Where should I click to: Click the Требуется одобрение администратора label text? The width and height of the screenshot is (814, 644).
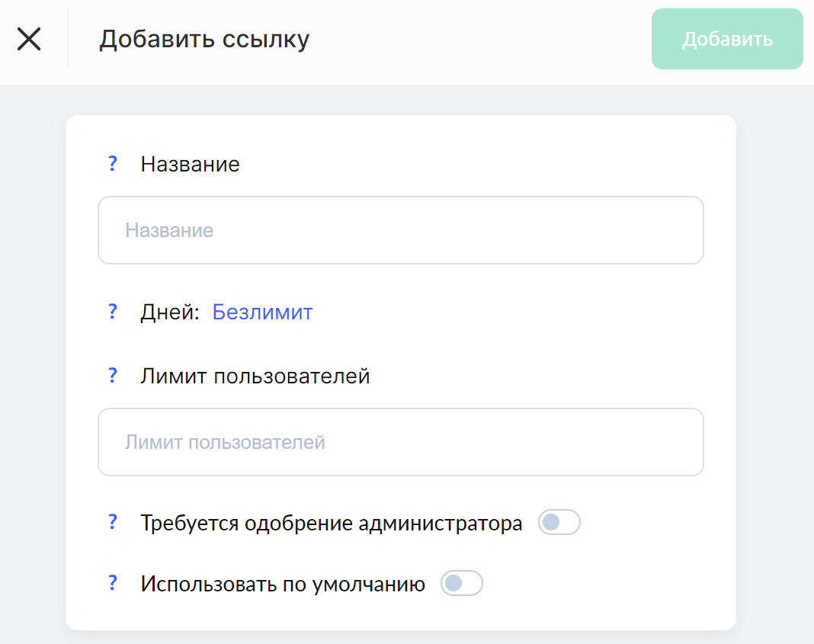[332, 523]
